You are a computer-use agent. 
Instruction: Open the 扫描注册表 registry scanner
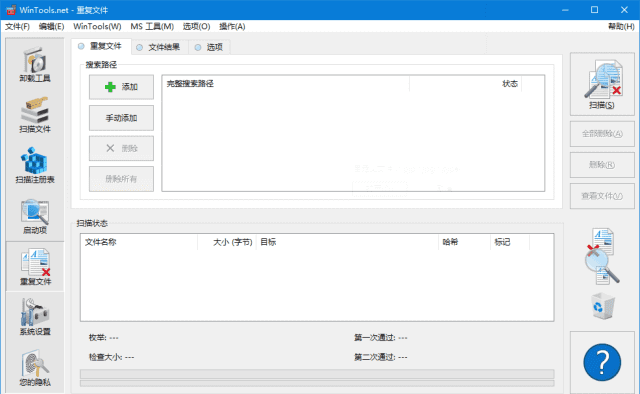(x=35, y=166)
